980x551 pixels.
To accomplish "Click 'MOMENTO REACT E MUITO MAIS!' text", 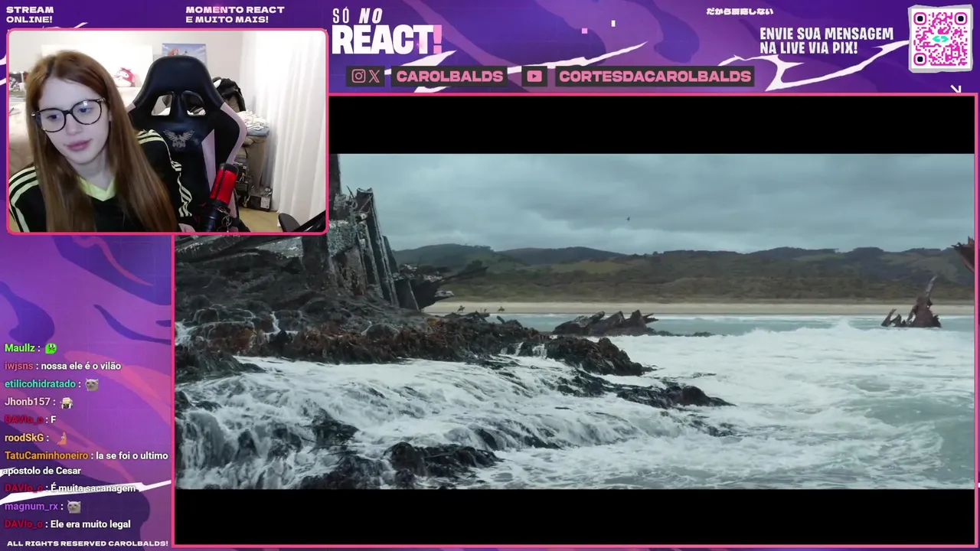I will coord(235,15).
